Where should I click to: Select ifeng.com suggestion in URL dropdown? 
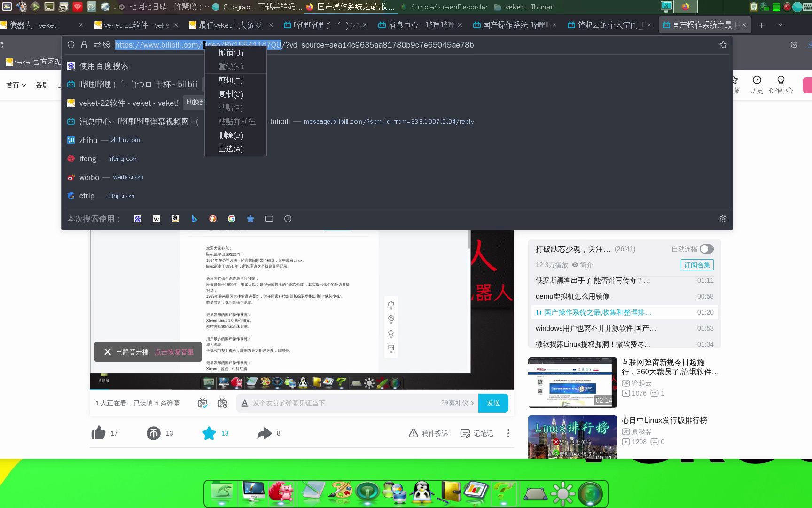397,159
